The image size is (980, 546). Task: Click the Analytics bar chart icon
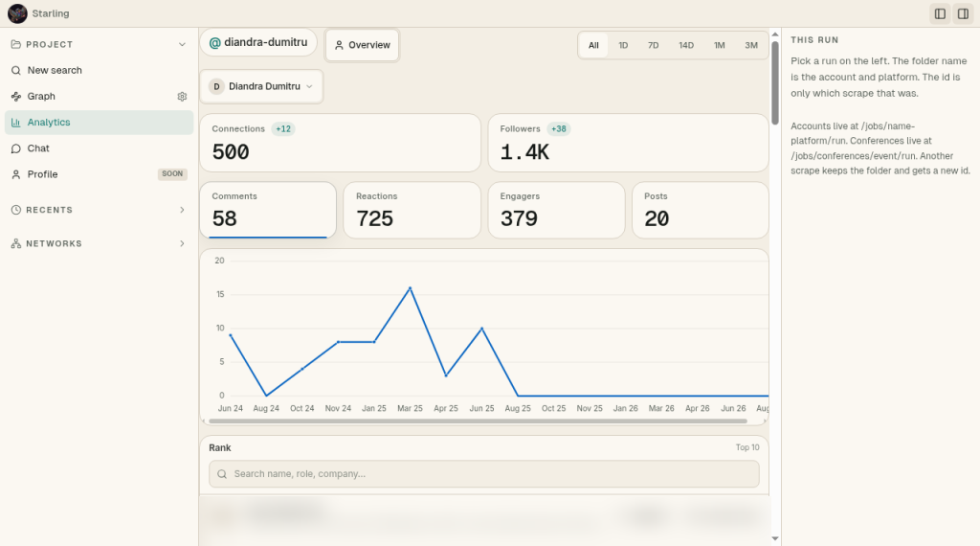point(15,123)
